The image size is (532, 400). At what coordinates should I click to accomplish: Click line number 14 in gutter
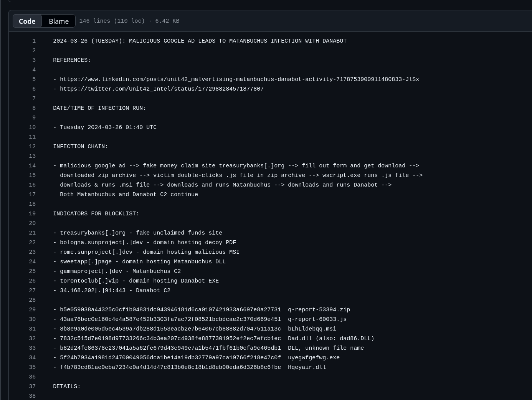point(32,166)
